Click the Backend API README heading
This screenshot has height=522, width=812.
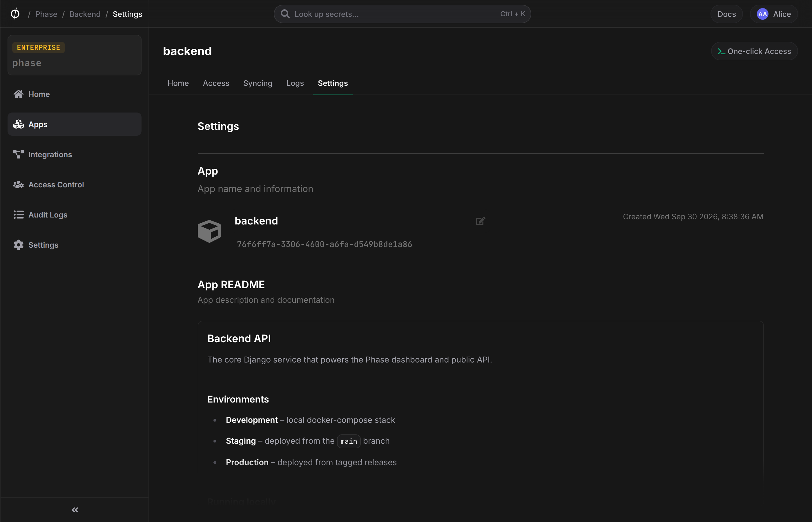(239, 338)
